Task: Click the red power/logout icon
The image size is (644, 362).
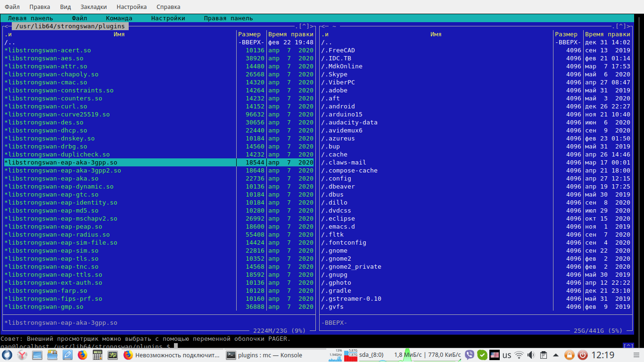Action: coord(583,355)
